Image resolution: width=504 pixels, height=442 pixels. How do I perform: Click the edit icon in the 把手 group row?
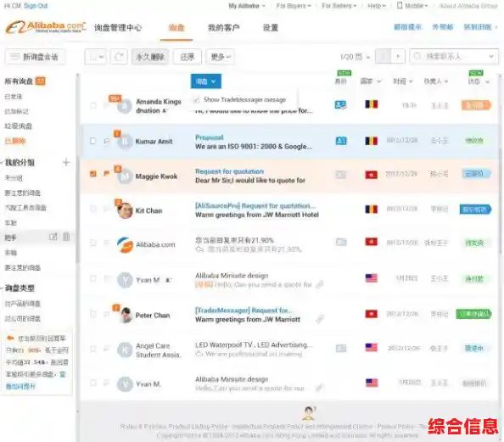pos(53,237)
